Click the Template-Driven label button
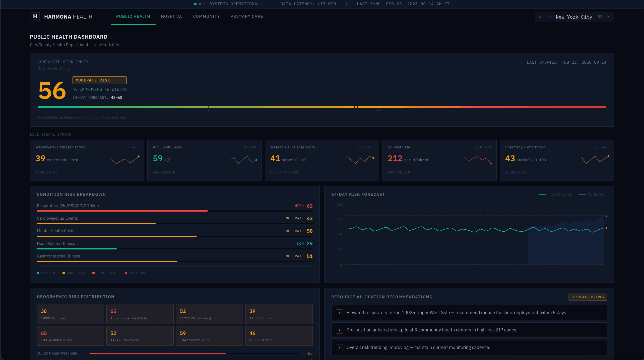The width and height of the screenshot is (644, 360). (588, 297)
